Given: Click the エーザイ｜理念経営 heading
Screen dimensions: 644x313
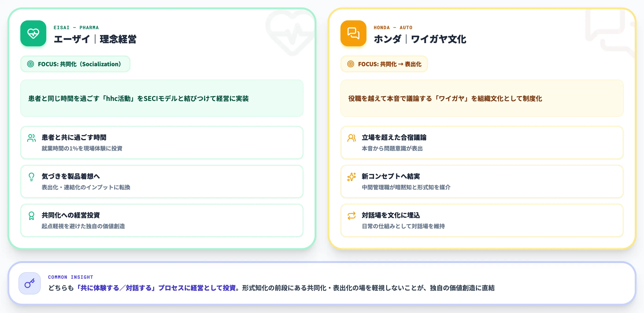Looking at the screenshot, I should 95,39.
